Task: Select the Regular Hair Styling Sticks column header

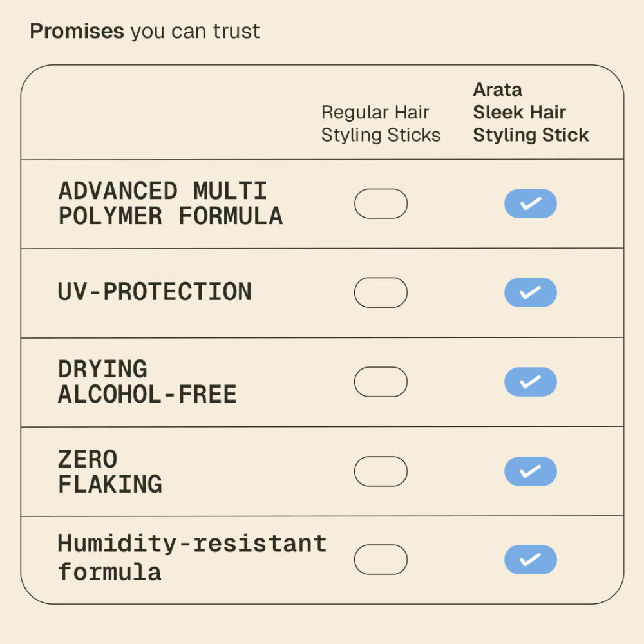Action: pos(381,124)
